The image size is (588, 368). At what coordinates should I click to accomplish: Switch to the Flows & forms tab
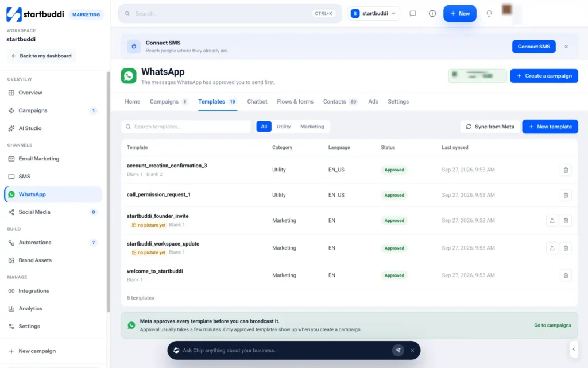point(295,102)
